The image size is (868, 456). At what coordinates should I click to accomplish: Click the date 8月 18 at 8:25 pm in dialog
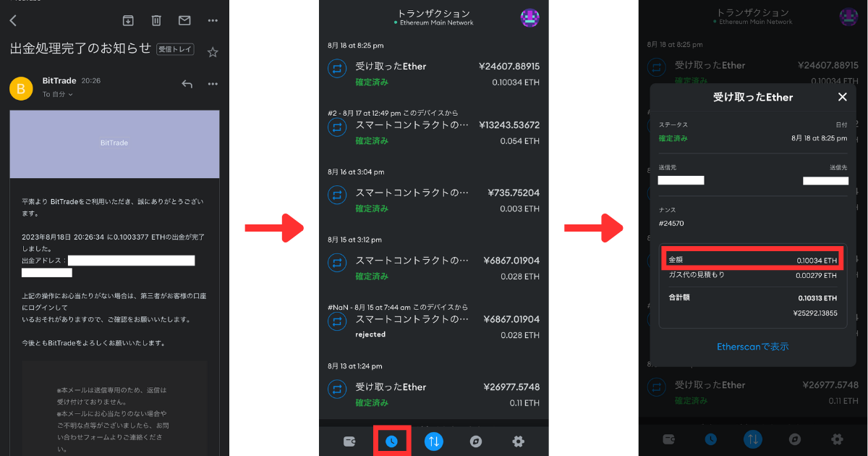818,138
